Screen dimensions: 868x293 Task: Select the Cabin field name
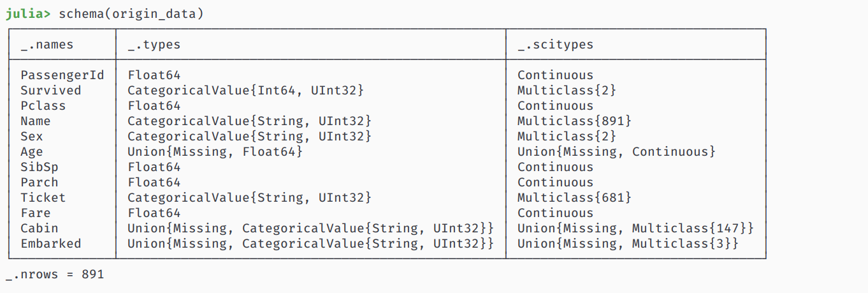[x=39, y=229]
